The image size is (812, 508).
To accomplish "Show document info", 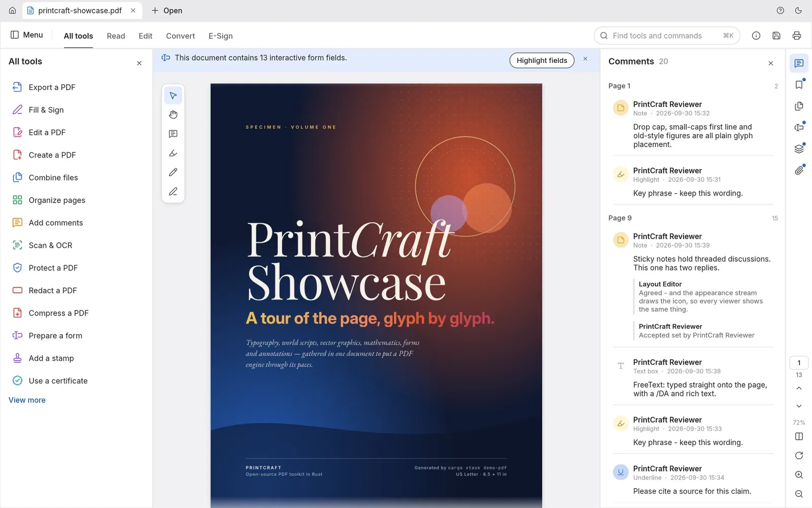I will coord(756,36).
